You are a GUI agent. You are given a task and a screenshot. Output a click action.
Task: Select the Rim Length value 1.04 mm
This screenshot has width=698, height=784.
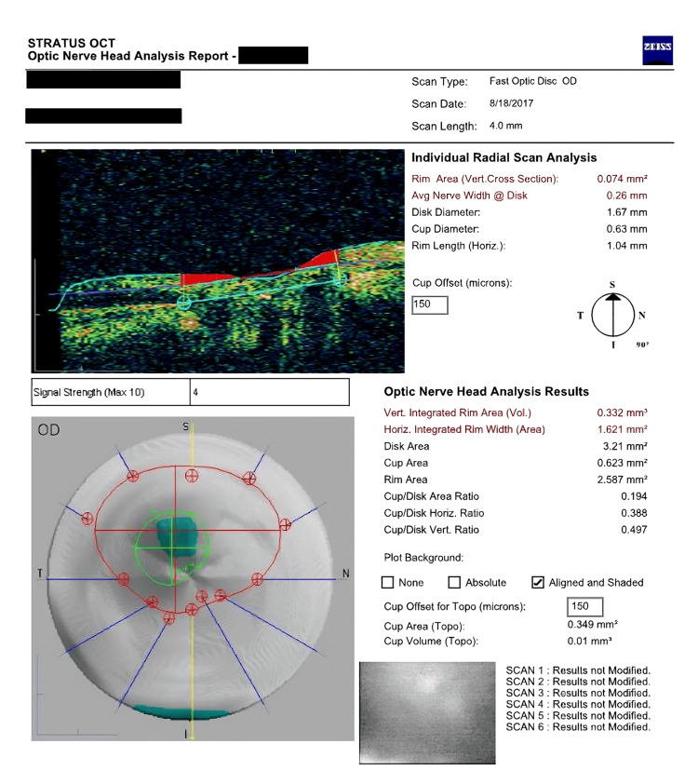(627, 246)
